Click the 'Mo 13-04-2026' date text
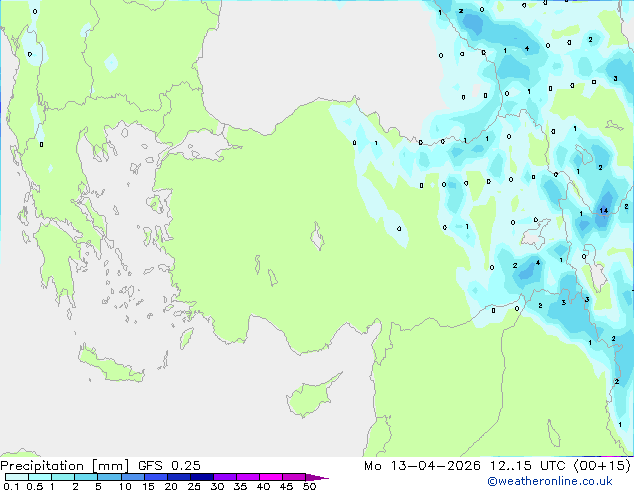This screenshot has width=634, height=490. (x=422, y=465)
